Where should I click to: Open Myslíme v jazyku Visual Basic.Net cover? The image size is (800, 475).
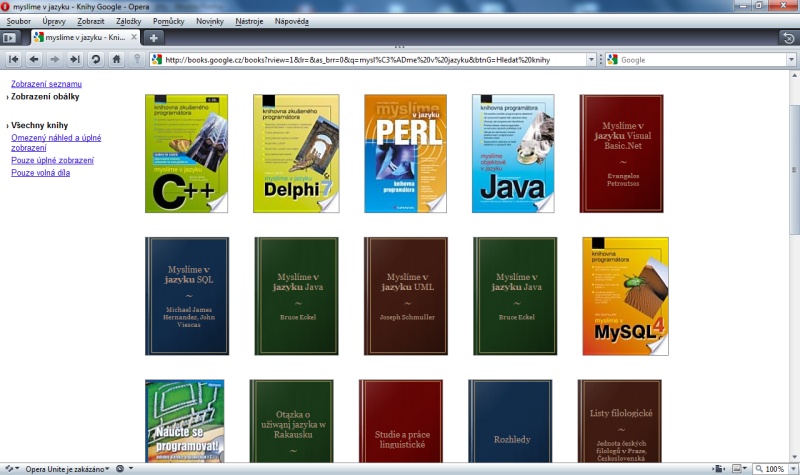621,154
